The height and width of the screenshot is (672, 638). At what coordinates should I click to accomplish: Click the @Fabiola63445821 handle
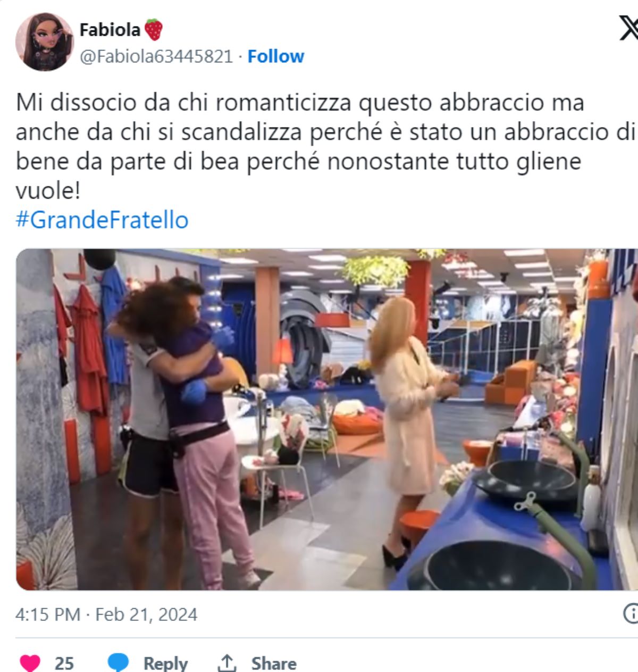pos(156,56)
